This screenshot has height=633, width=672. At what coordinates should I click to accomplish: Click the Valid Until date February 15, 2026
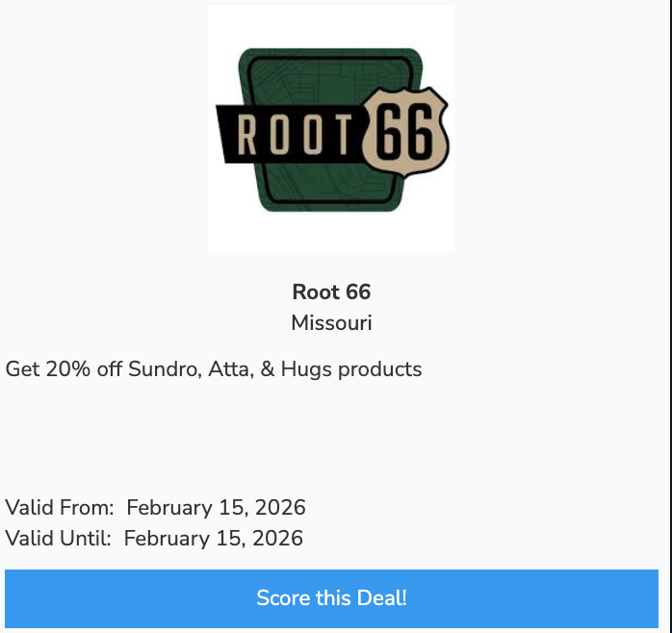[214, 539]
